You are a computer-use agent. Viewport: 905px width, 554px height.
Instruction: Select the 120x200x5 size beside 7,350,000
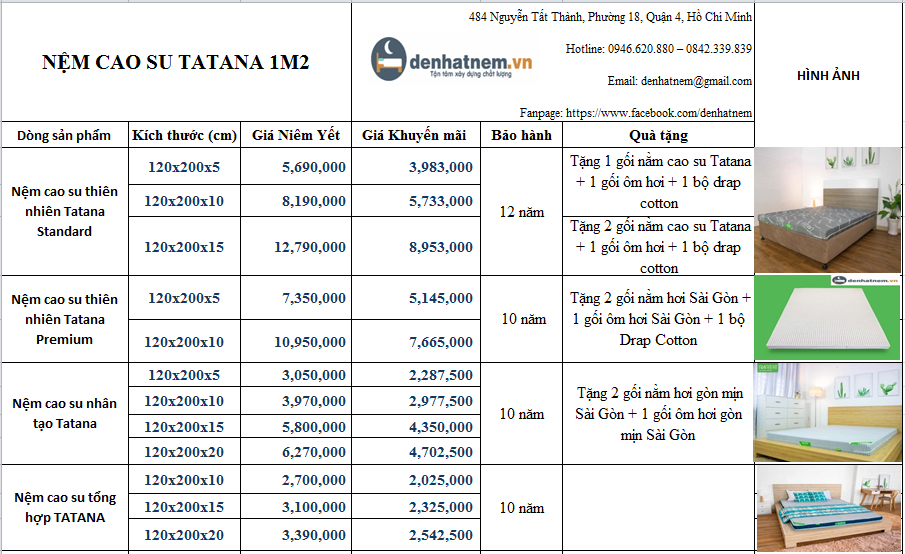[184, 298]
